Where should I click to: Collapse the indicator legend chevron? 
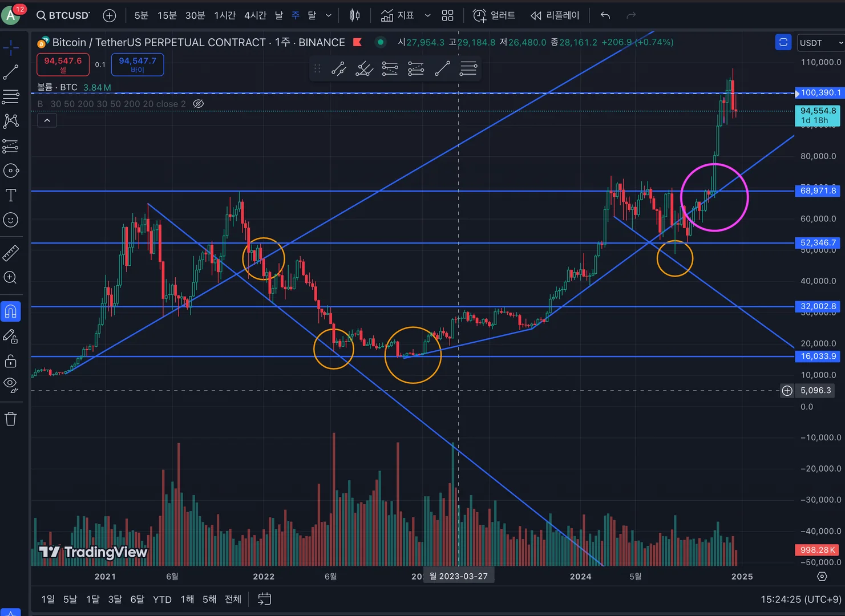(x=47, y=120)
